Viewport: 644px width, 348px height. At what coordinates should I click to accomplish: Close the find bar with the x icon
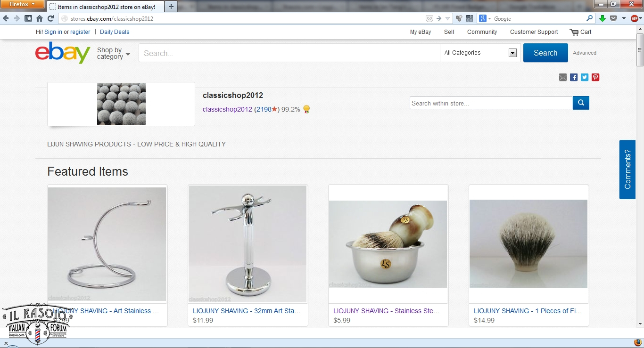point(6,343)
